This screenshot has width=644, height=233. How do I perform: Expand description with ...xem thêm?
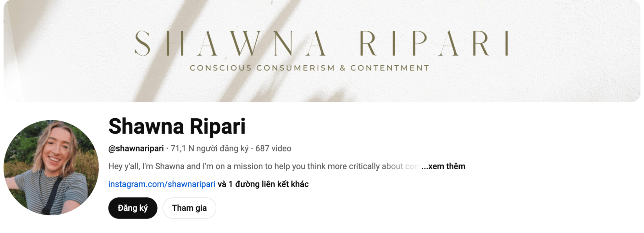click(x=443, y=166)
